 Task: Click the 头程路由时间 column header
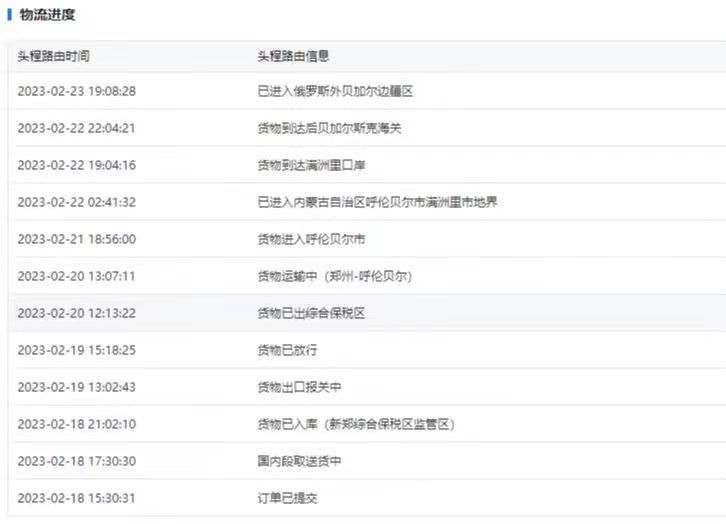[x=53, y=56]
